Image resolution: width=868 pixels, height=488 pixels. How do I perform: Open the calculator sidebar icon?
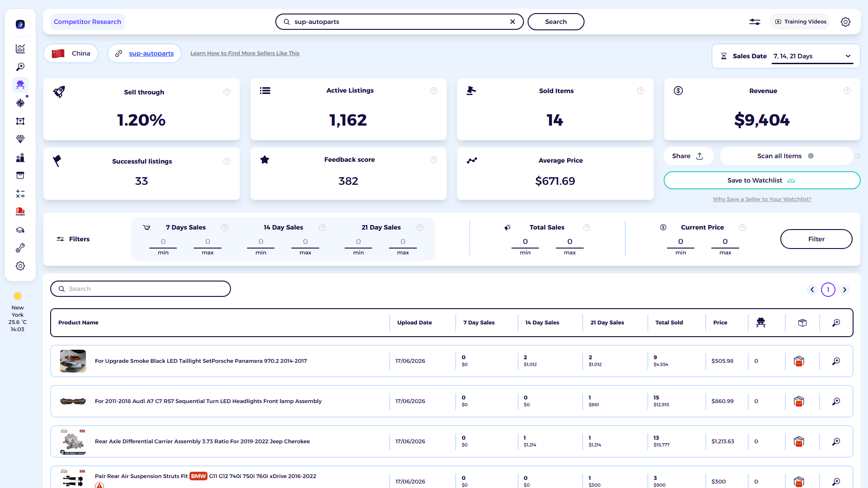point(20,194)
